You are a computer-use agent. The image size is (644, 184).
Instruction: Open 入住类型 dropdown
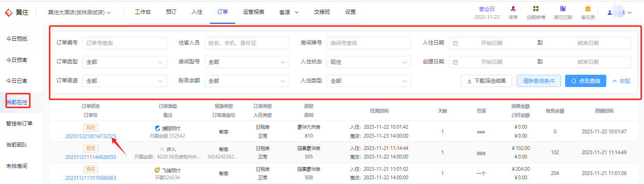pos(369,81)
